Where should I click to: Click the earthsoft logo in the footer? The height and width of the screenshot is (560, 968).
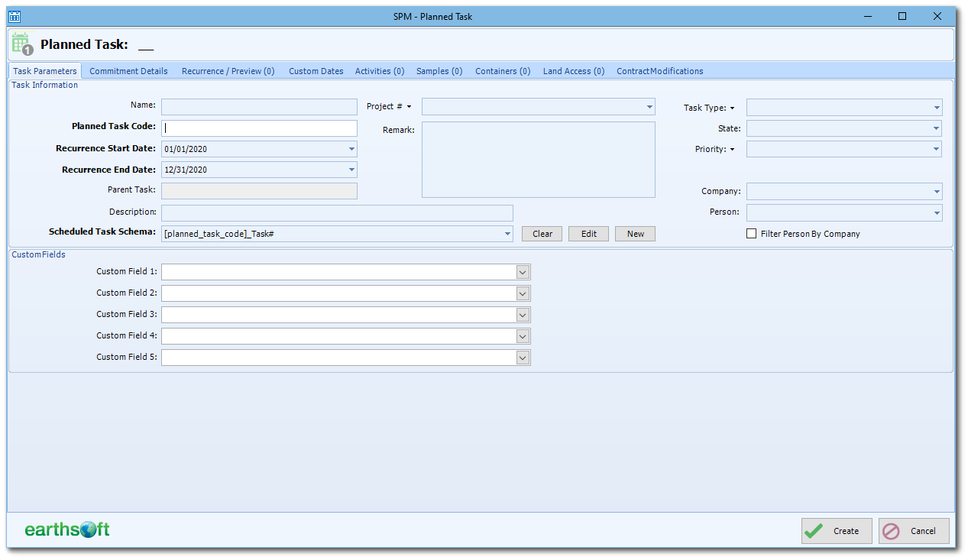click(66, 529)
